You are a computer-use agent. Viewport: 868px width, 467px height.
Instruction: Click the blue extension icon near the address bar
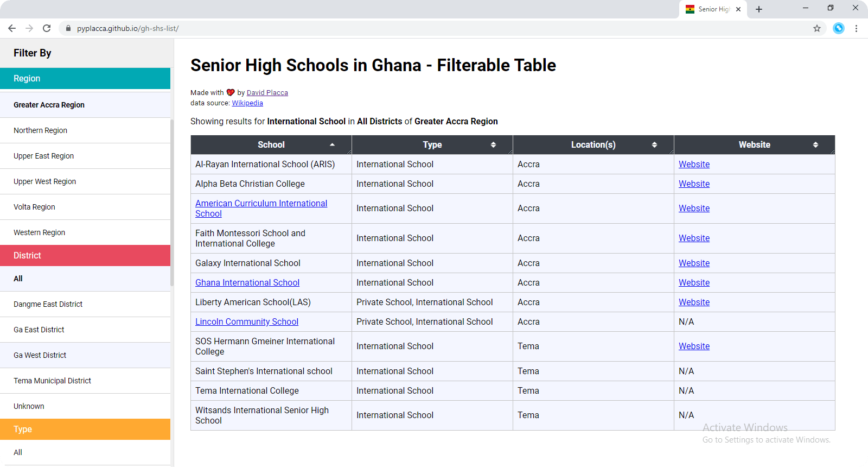(x=838, y=28)
